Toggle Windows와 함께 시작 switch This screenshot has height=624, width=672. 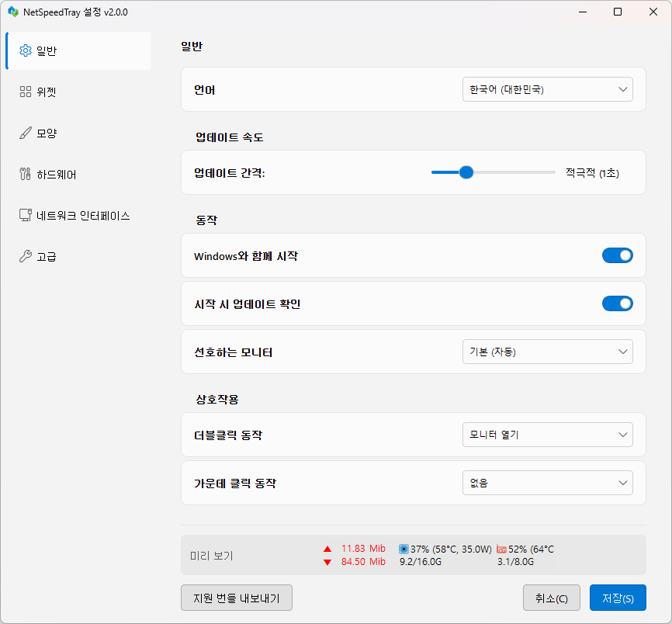617,255
